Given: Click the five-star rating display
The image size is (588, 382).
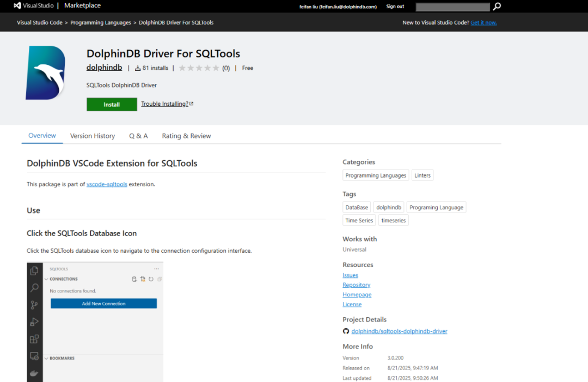Looking at the screenshot, I should tap(199, 68).
